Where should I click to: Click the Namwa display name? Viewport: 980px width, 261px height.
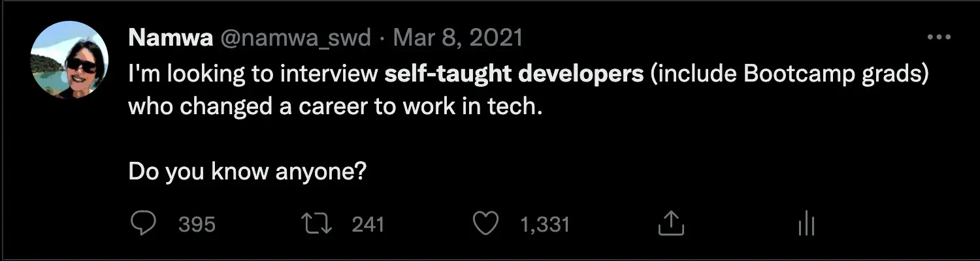click(171, 38)
